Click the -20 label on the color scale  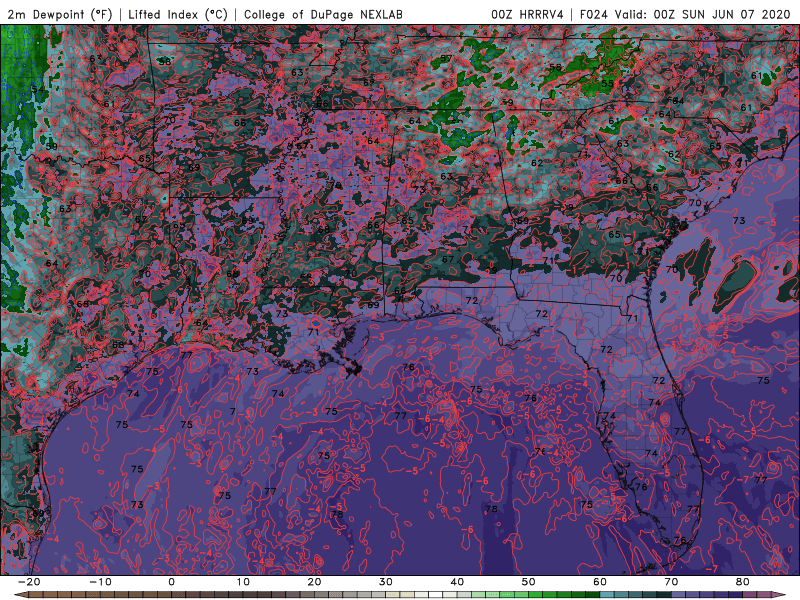(x=29, y=582)
